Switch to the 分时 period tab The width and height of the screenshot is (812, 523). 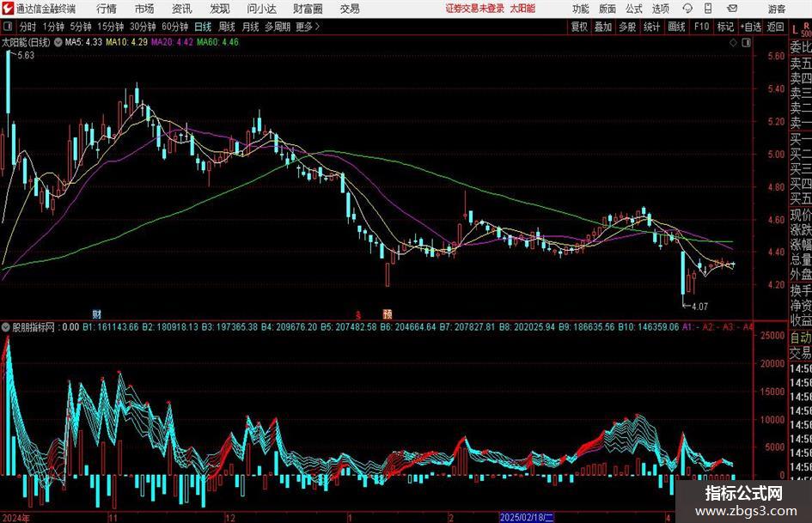pos(28,27)
